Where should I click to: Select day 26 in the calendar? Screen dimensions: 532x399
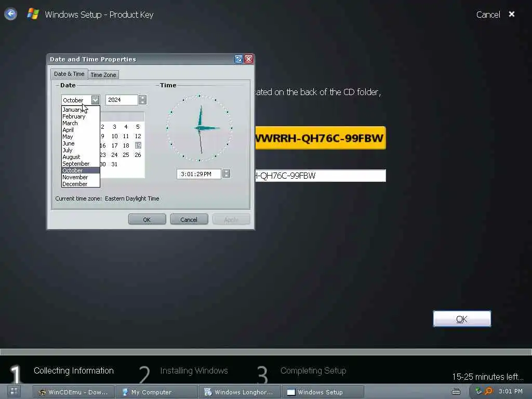[x=138, y=155]
